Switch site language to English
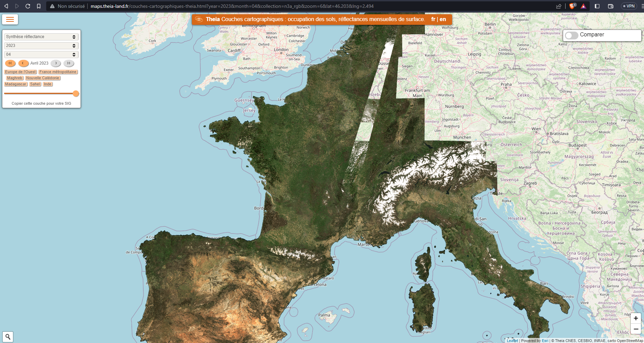The image size is (644, 343). tap(443, 19)
